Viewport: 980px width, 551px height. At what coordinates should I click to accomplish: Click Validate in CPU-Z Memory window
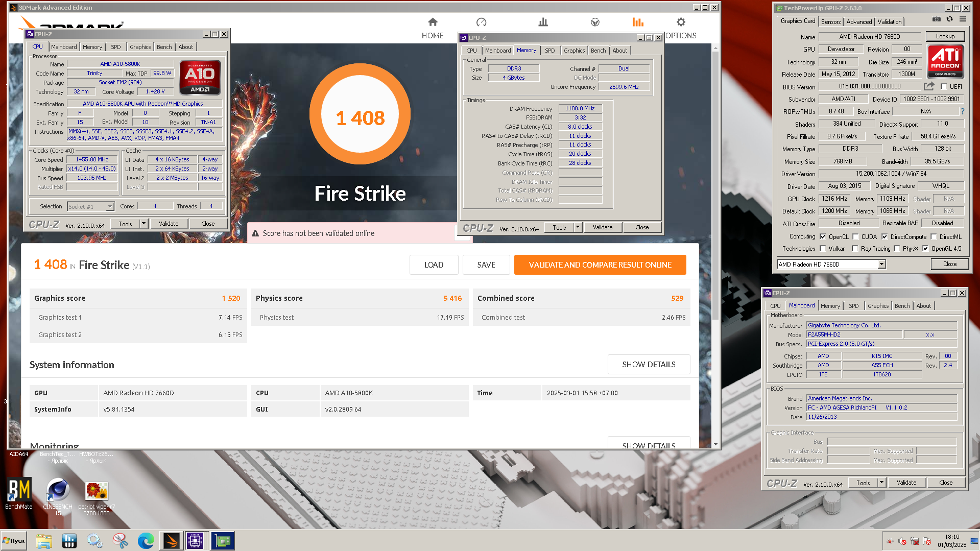pos(603,227)
